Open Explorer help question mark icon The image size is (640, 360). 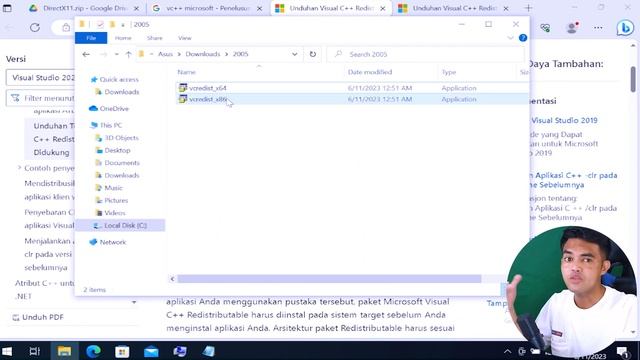[x=523, y=38]
